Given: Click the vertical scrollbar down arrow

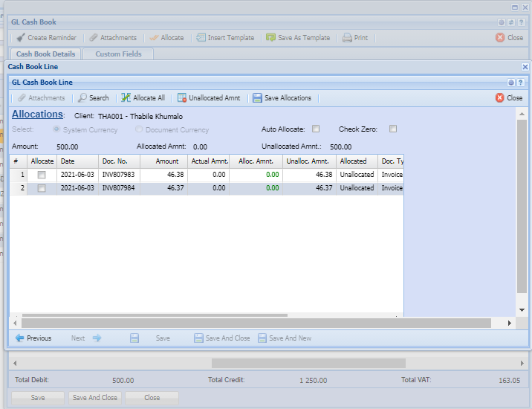Looking at the screenshot, I should pyautogui.click(x=522, y=309).
